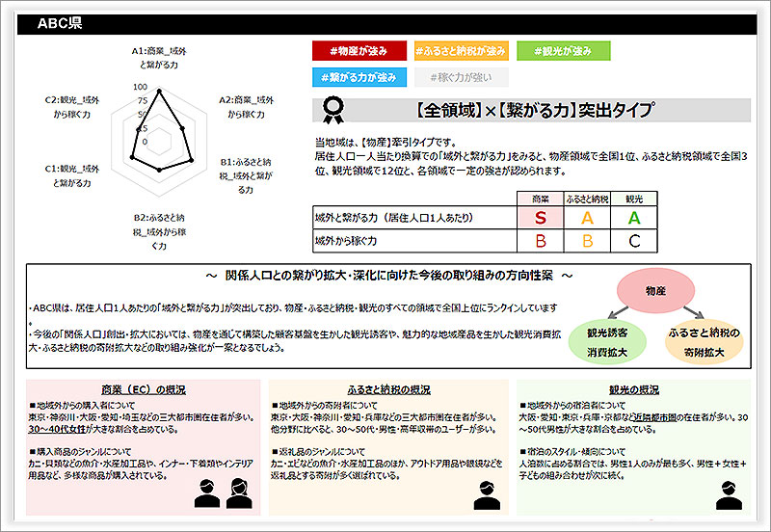
Task: Click the two-person icon in 商業（EC）panel
Action: (220, 492)
